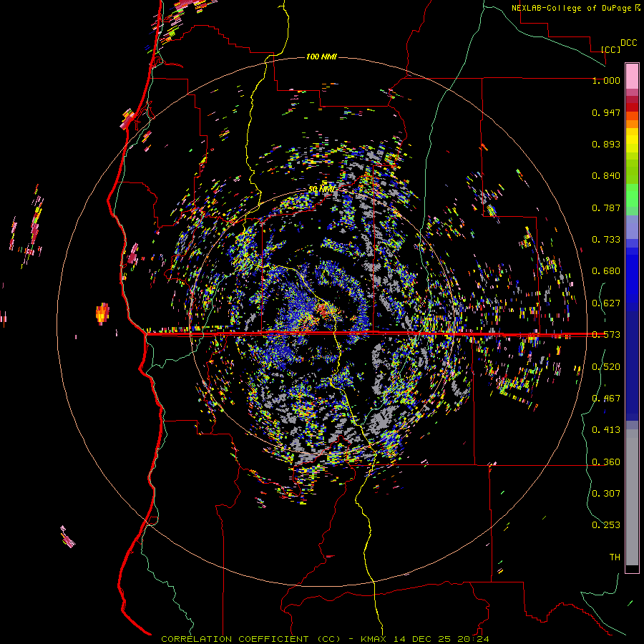Click the orange-red radar echo blob offshore
This screenshot has height=644, width=644.
click(102, 314)
